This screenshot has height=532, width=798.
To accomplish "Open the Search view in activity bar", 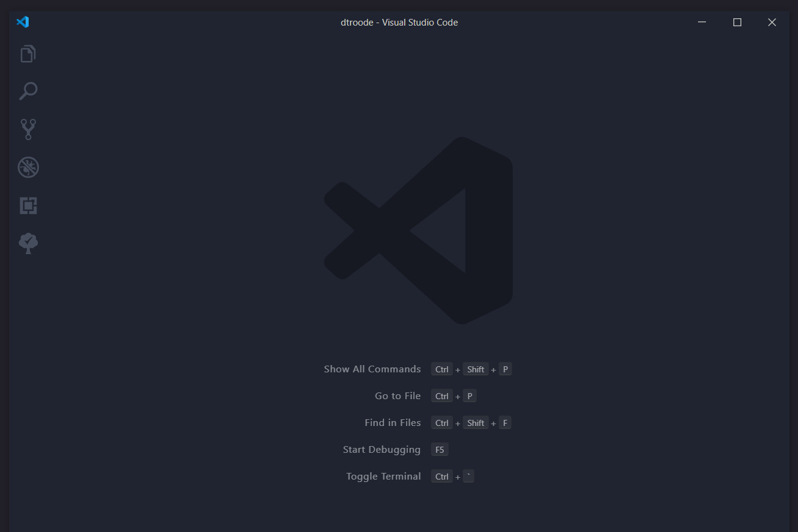I will point(28,91).
